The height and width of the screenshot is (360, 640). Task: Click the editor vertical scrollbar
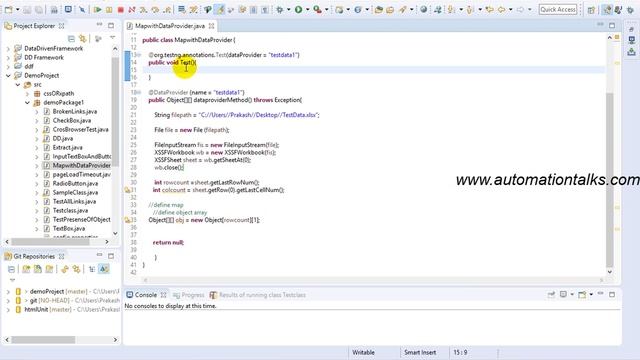[610, 180]
